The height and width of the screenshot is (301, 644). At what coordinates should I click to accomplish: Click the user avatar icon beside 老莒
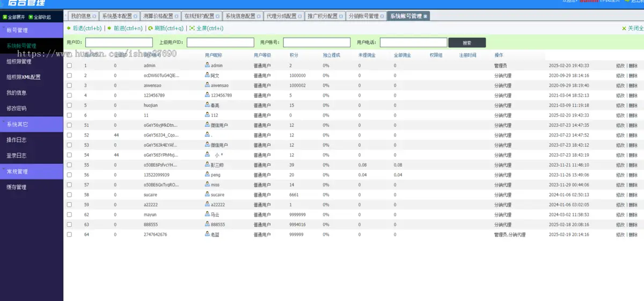click(x=207, y=234)
